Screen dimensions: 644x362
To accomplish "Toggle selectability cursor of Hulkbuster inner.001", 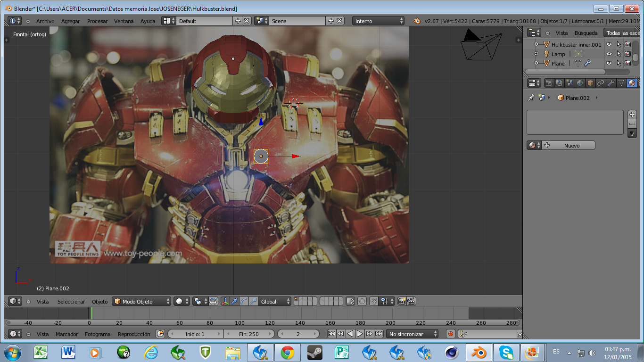I will [x=619, y=44].
